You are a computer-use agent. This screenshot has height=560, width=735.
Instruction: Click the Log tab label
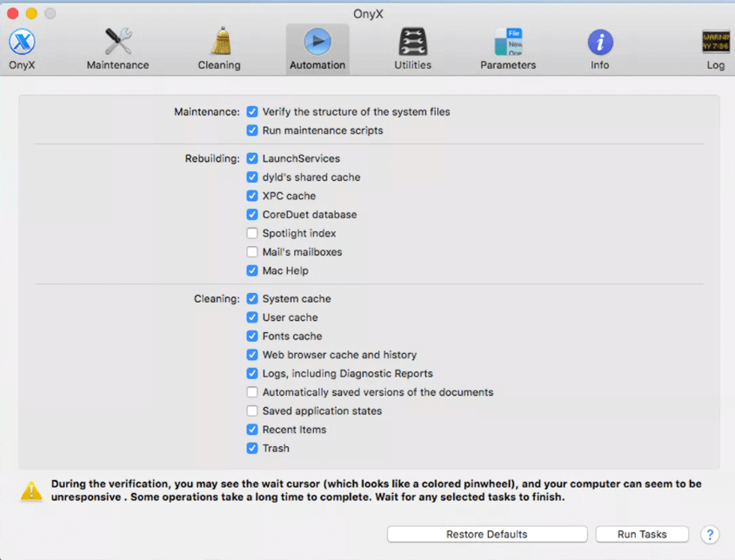(716, 65)
